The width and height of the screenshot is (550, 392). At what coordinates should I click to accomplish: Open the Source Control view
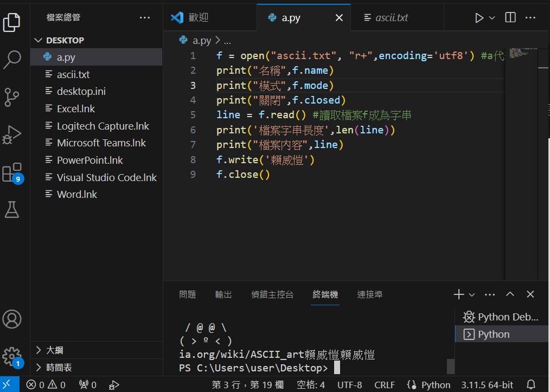(11, 97)
